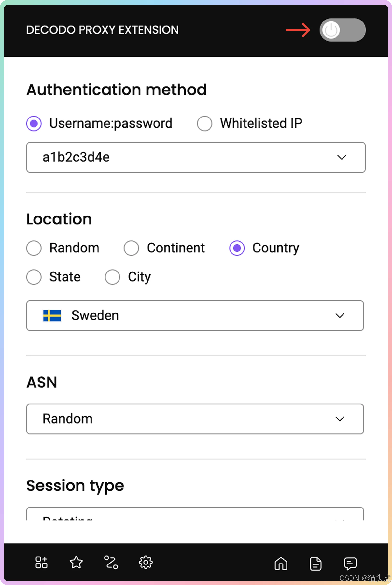Open settings via the gear icon
The image size is (392, 585).
pos(146,563)
